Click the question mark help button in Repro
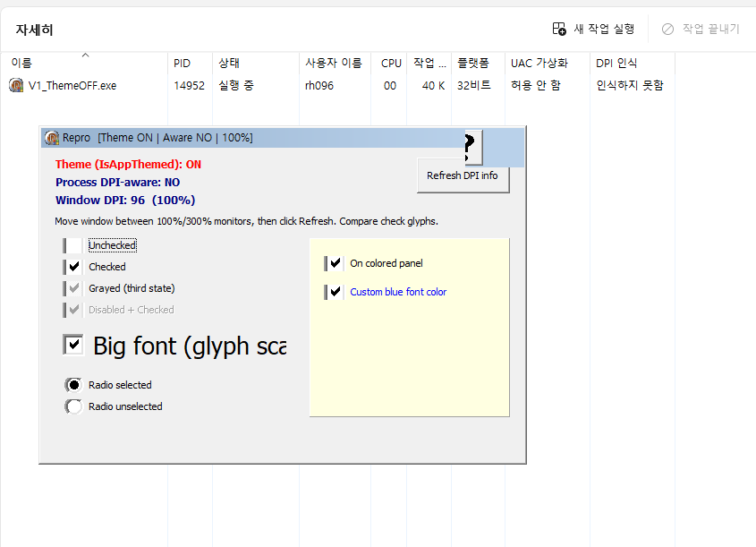Viewport: 756px width, 547px height. coord(473,147)
